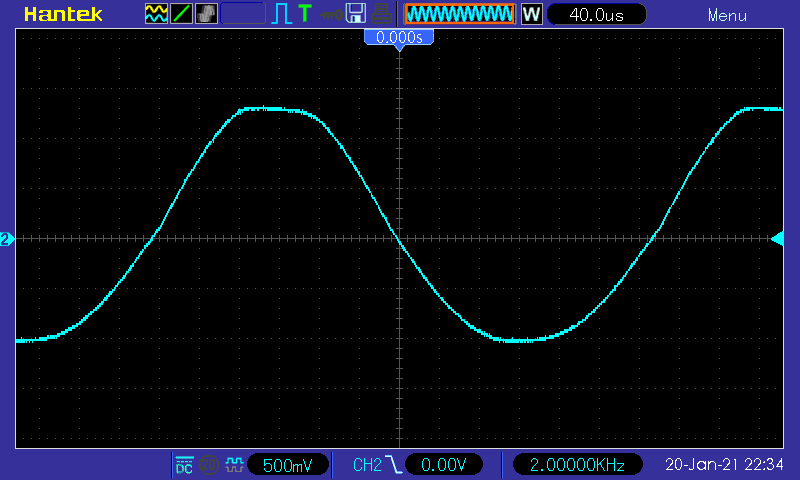Click the cyan trigger level arrow marker

[x=778, y=239]
